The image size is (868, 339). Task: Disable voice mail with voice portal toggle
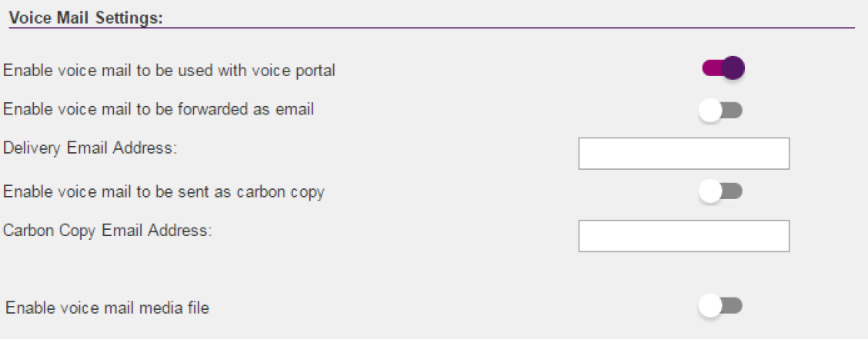pyautogui.click(x=723, y=68)
